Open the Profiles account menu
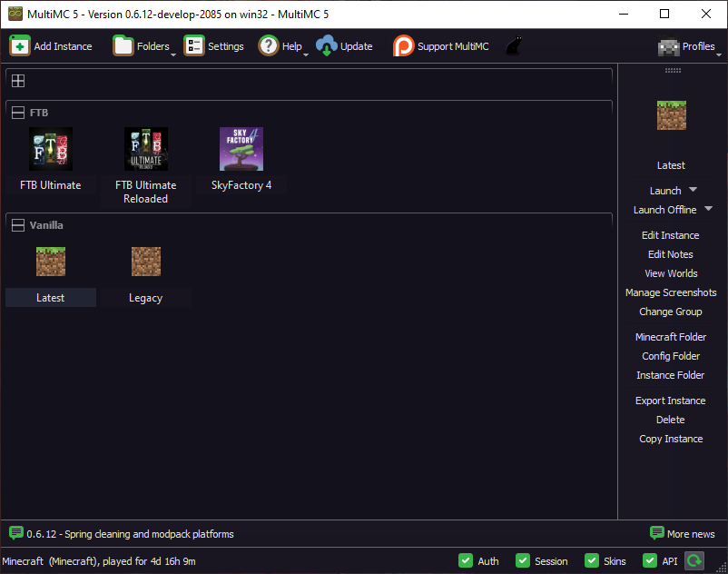 pyautogui.click(x=690, y=46)
